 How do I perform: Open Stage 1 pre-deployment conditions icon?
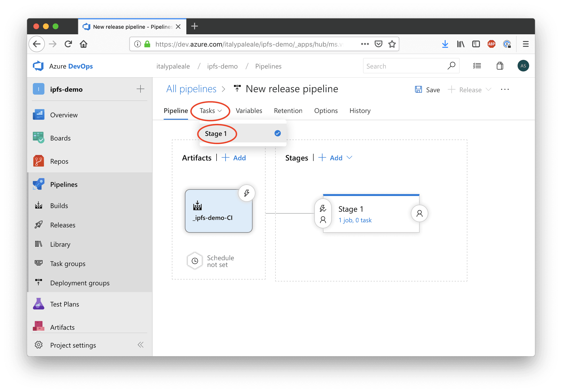(x=323, y=214)
